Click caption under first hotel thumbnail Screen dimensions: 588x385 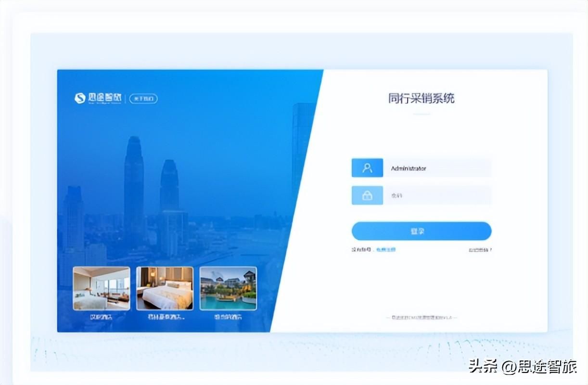[x=101, y=317]
